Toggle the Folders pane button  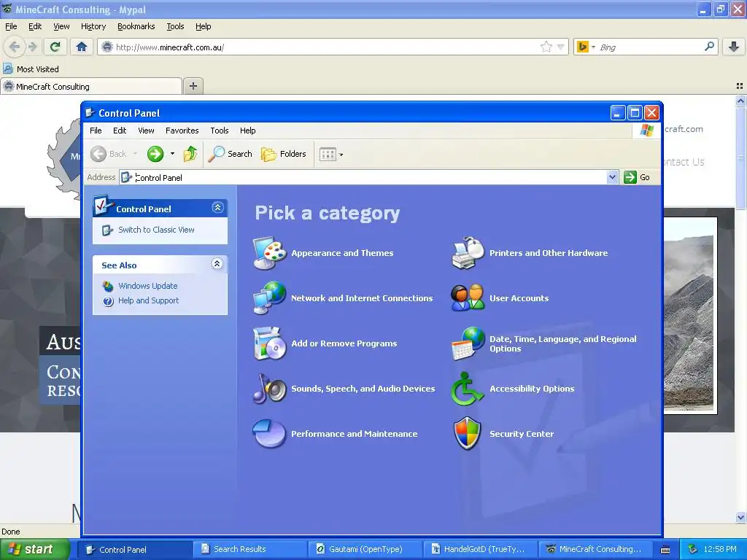pos(284,154)
